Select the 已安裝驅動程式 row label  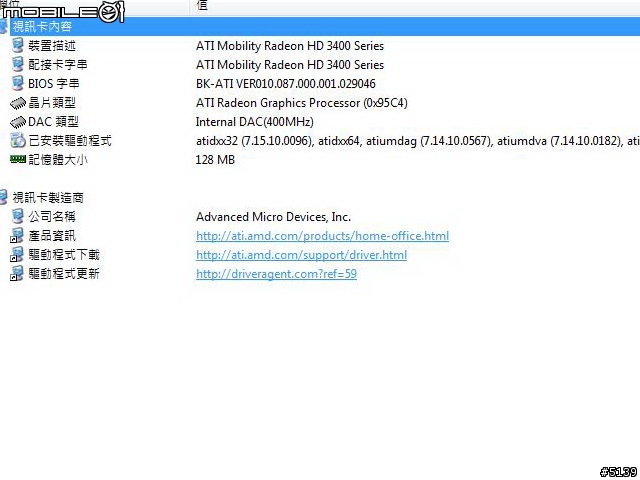(x=70, y=141)
